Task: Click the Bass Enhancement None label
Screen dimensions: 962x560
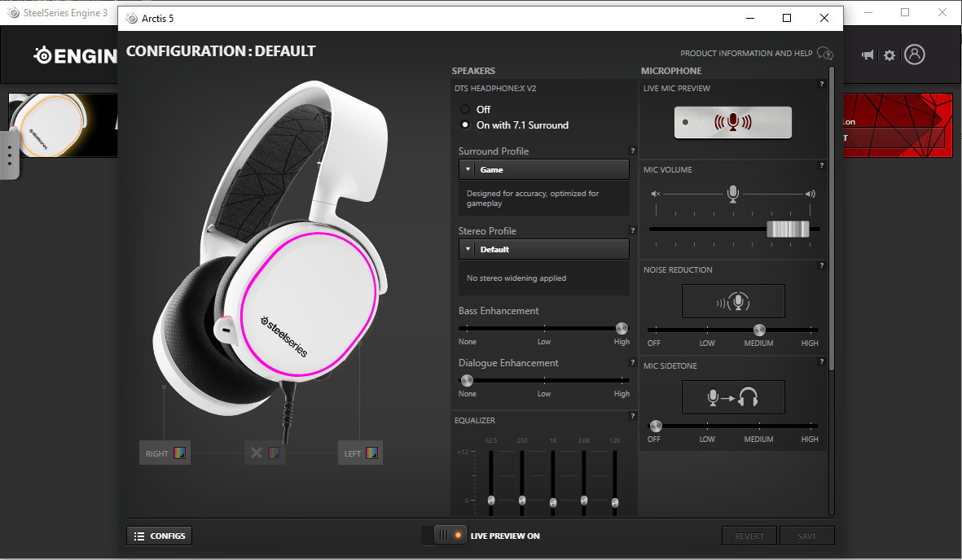Action: click(467, 342)
